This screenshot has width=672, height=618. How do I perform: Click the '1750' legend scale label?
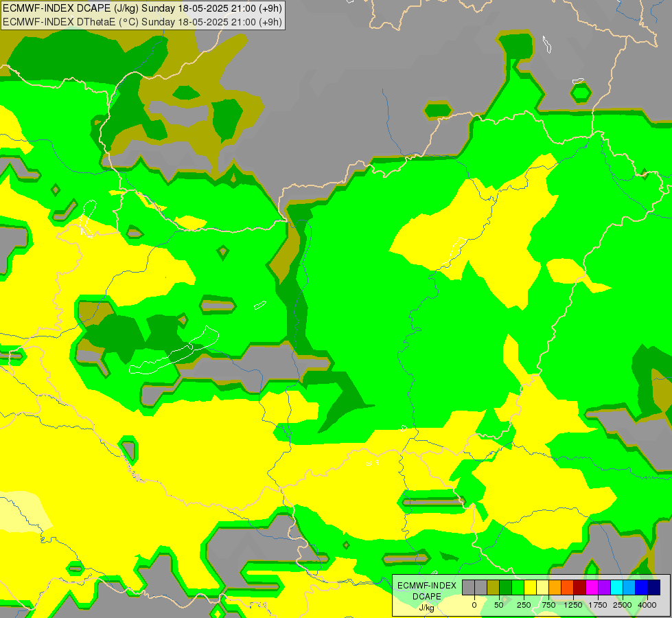point(598,605)
